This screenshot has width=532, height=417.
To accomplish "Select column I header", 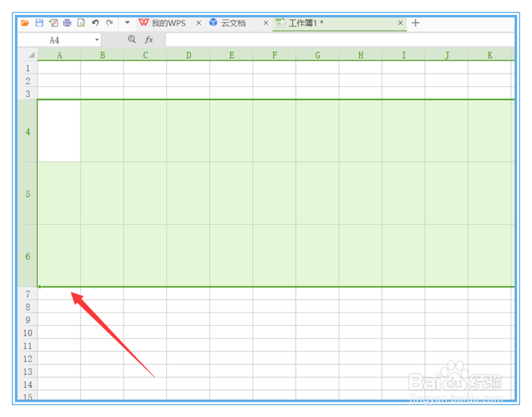I will coord(404,55).
